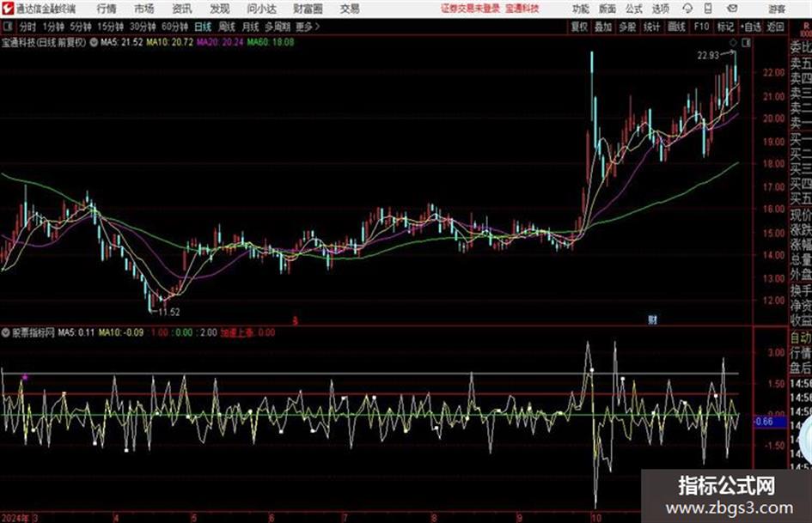Click the 游客 guest account button
Viewport: 812px width, 523px height.
point(777,9)
